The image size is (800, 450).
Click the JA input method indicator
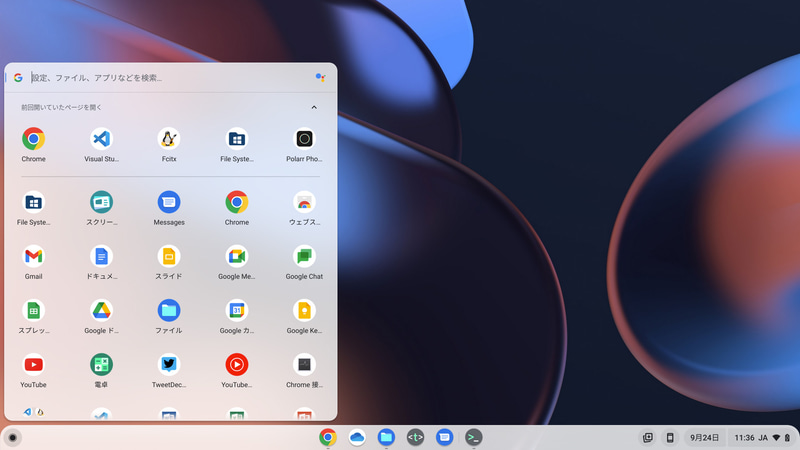click(x=763, y=438)
